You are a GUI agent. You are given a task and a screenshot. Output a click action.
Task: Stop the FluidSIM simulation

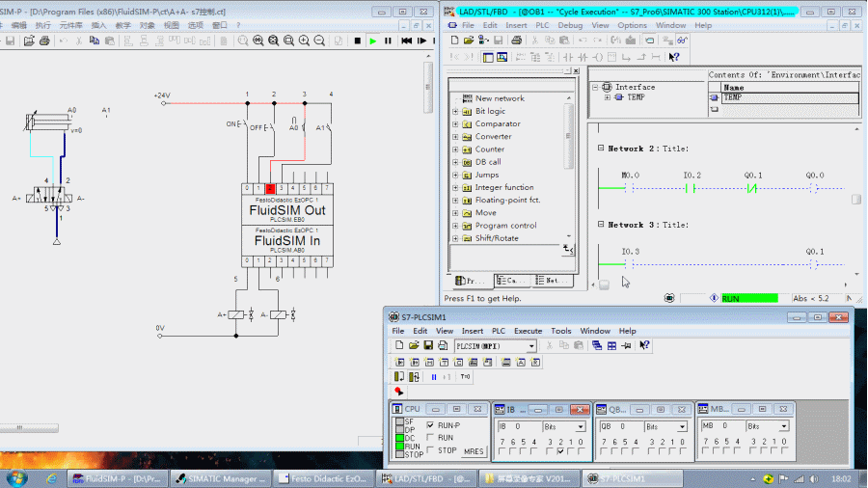coord(358,41)
